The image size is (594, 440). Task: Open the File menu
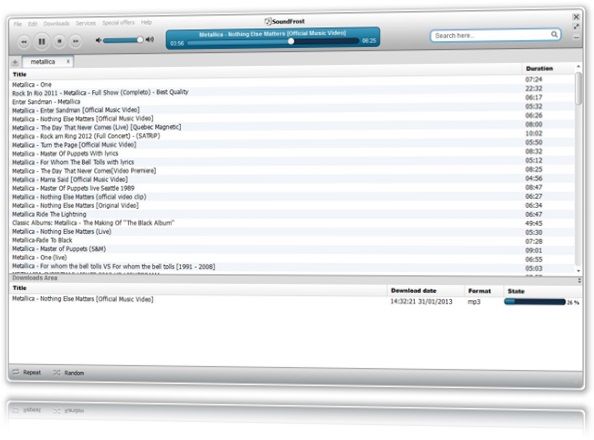[18, 24]
